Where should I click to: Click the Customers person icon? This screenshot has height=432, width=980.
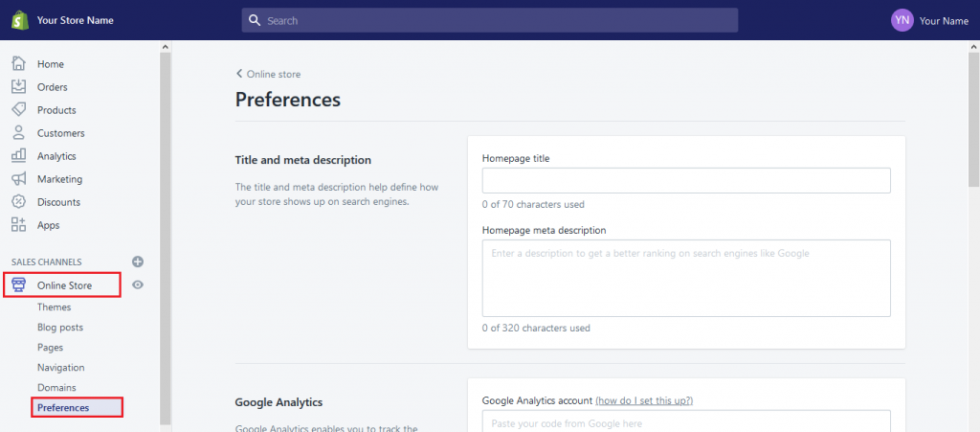click(19, 132)
